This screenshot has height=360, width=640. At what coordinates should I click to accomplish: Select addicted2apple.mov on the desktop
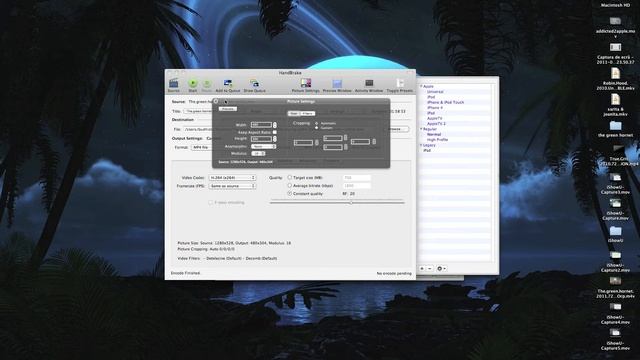point(615,21)
